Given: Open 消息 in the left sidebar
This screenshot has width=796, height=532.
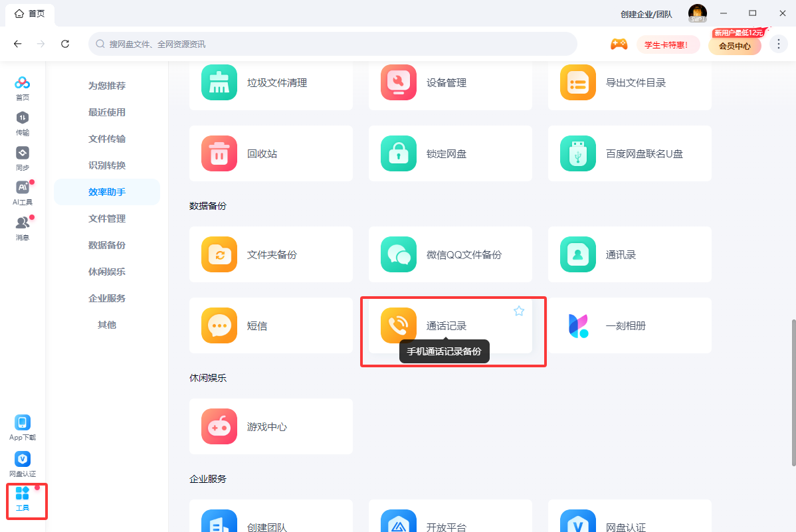Looking at the screenshot, I should click(23, 228).
